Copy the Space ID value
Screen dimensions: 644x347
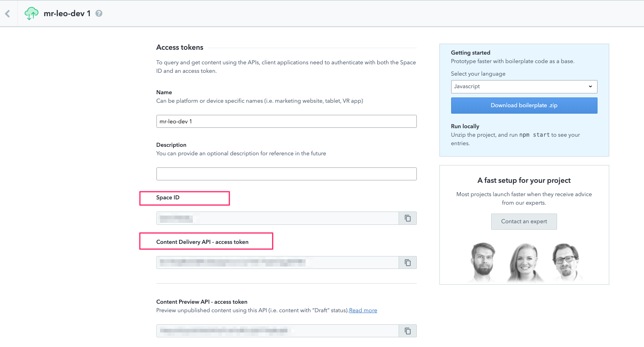[x=408, y=218]
